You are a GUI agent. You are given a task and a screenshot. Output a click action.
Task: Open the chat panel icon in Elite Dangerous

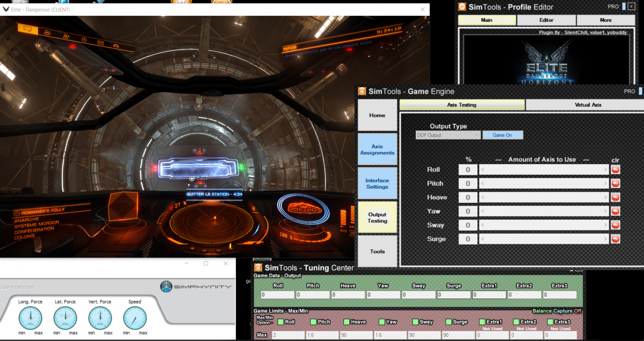click(27, 29)
